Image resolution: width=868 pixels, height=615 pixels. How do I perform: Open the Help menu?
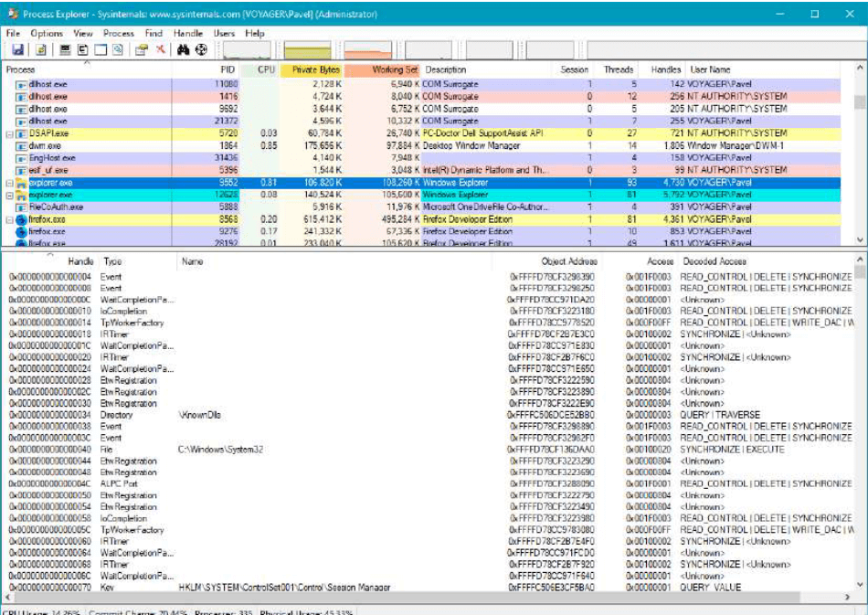255,33
